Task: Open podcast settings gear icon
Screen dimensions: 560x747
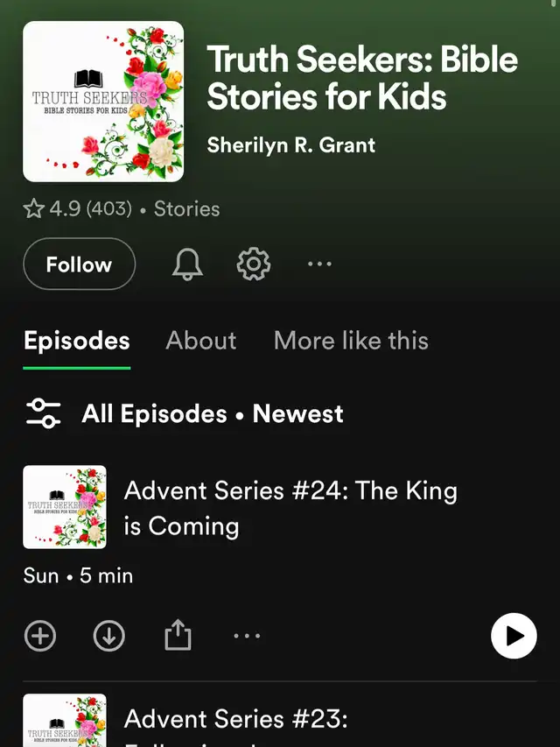Action: click(254, 264)
